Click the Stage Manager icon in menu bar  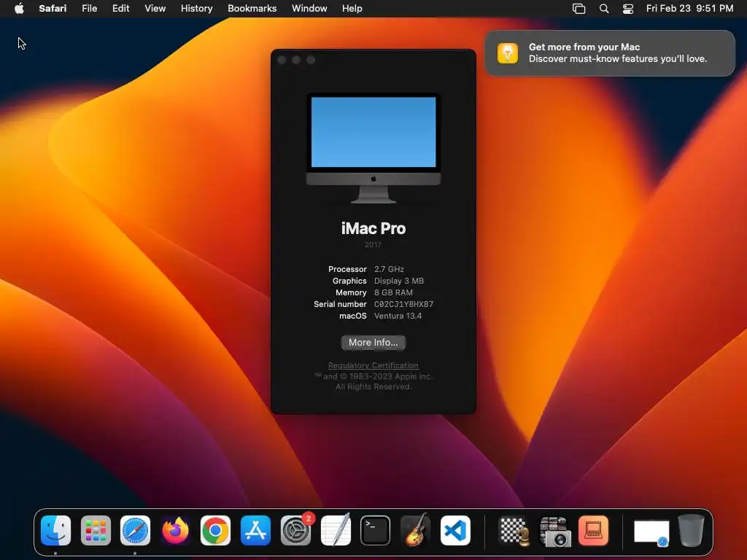(578, 9)
